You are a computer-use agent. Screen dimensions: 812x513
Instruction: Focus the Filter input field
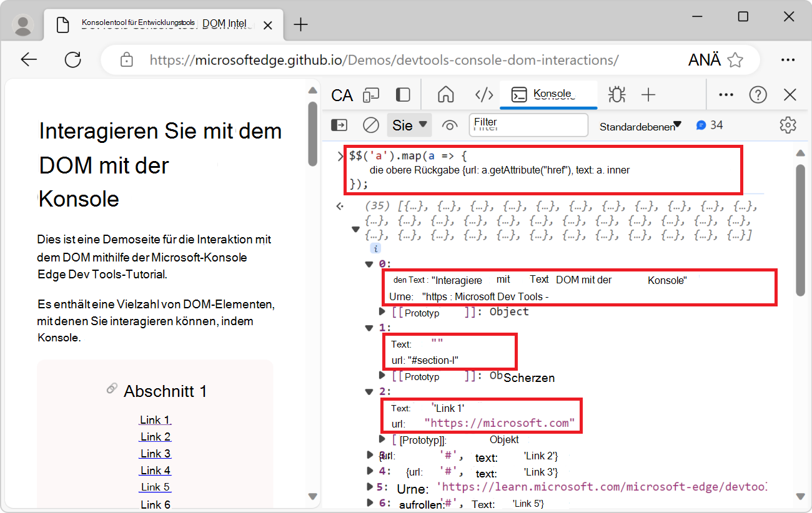528,125
